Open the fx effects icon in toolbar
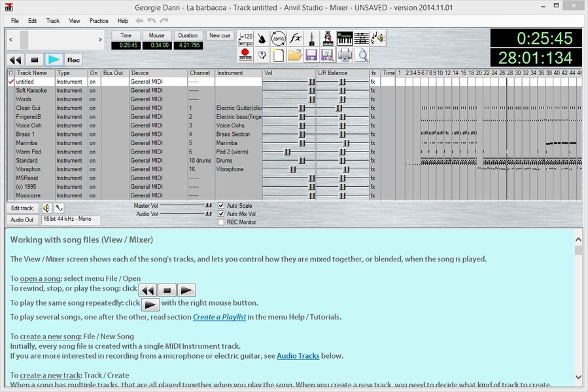 pyautogui.click(x=296, y=39)
